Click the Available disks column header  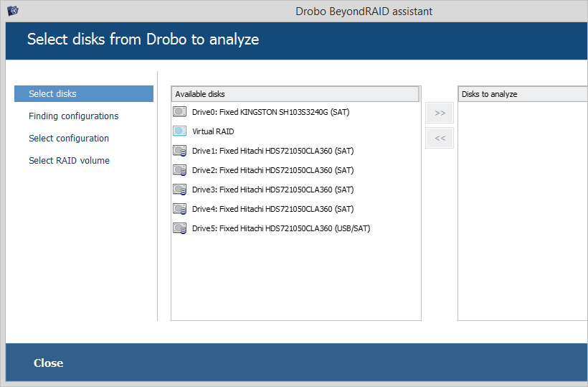pyautogui.click(x=295, y=94)
